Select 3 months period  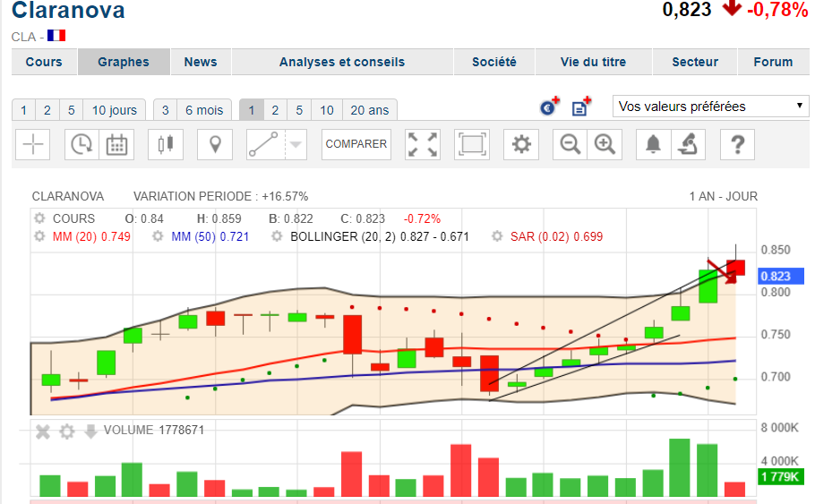point(166,110)
